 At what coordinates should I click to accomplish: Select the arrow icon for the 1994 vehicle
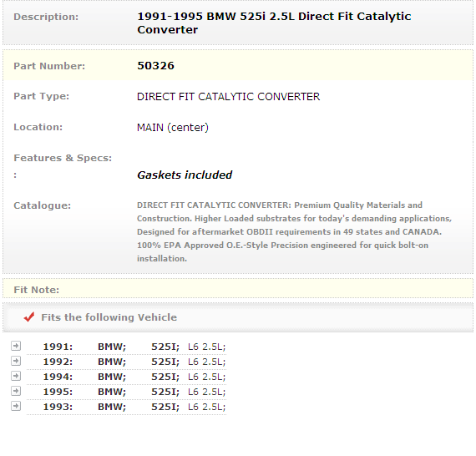coord(16,376)
